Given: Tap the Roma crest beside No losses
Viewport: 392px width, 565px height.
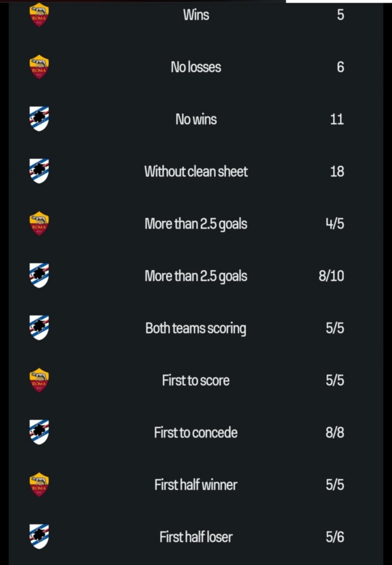Looking at the screenshot, I should [x=39, y=67].
